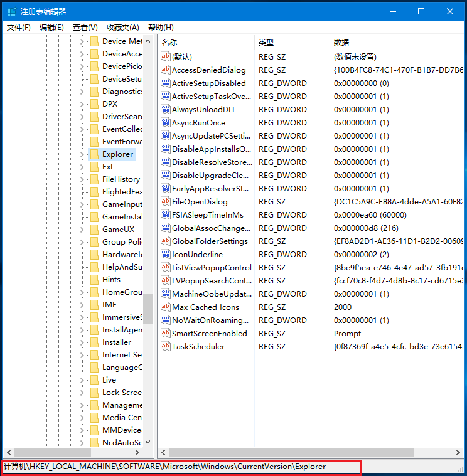The width and height of the screenshot is (467, 476).
Task: Open the 查看(V) menu
Action: [85, 28]
